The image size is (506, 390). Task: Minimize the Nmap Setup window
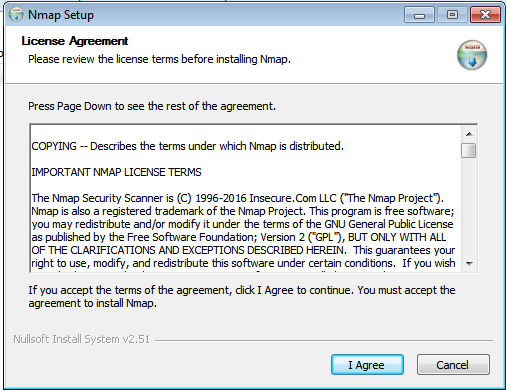[419, 15]
